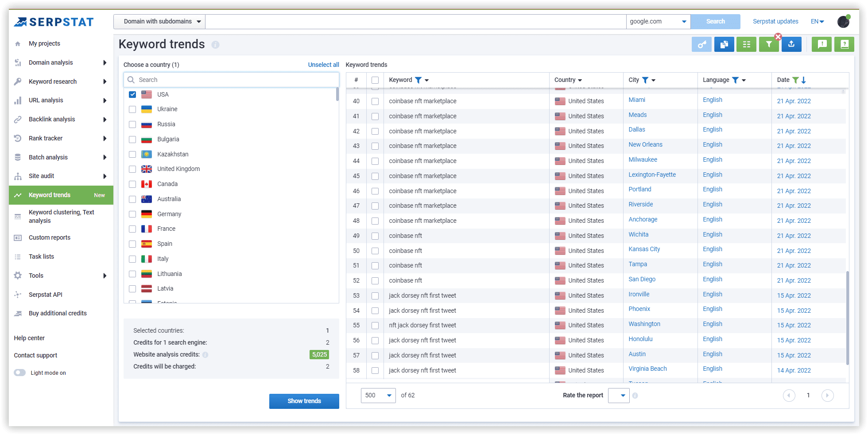Screen dimensions: 868x435
Task: Expand the Tools submenu
Action: [105, 276]
